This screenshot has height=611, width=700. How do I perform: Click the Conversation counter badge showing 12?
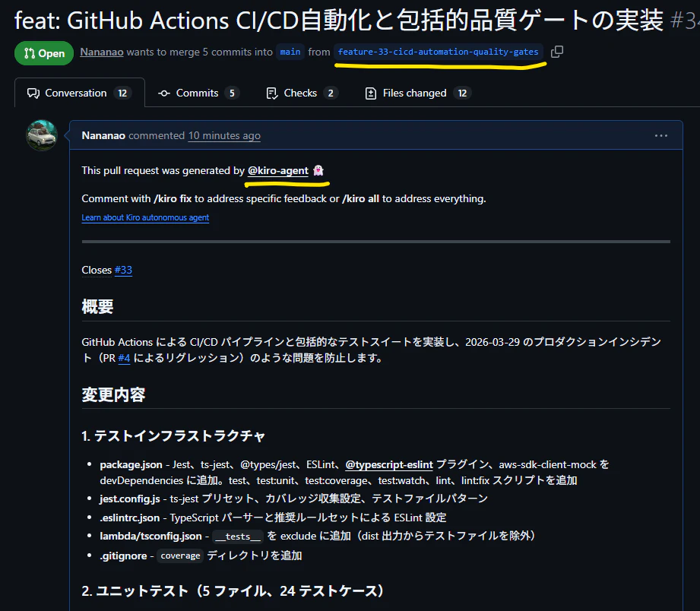(x=122, y=93)
